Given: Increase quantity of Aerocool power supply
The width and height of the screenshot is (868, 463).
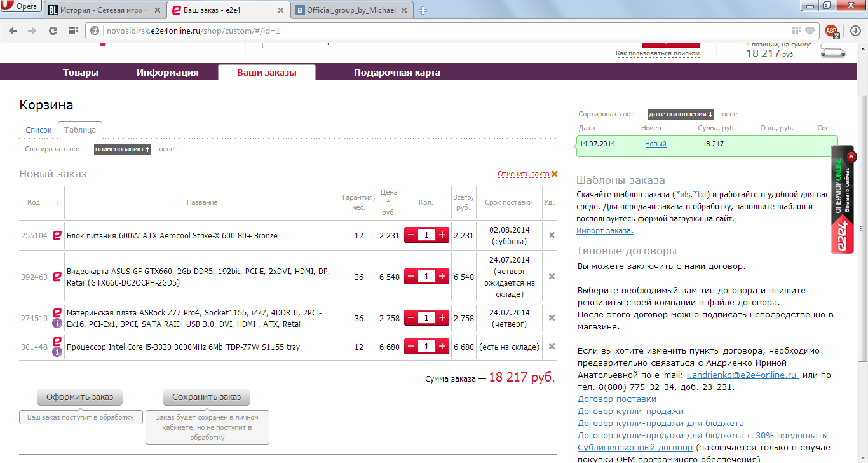Looking at the screenshot, I should point(442,235).
